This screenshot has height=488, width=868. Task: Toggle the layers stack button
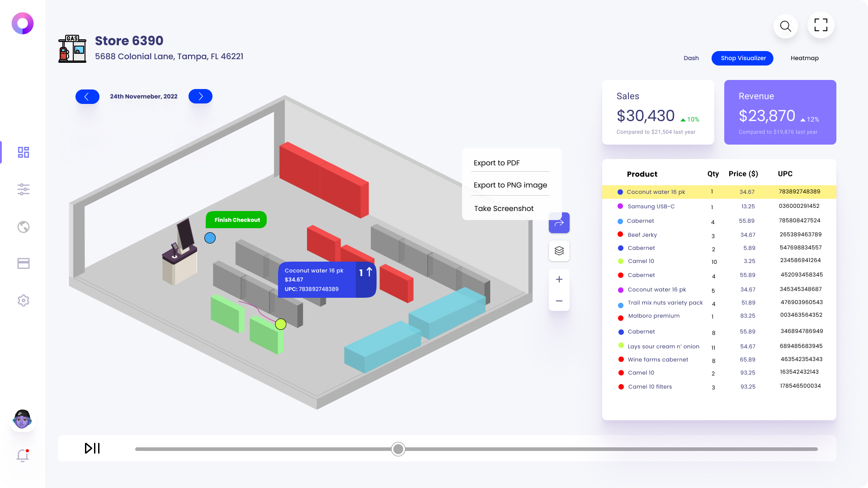[x=559, y=251]
